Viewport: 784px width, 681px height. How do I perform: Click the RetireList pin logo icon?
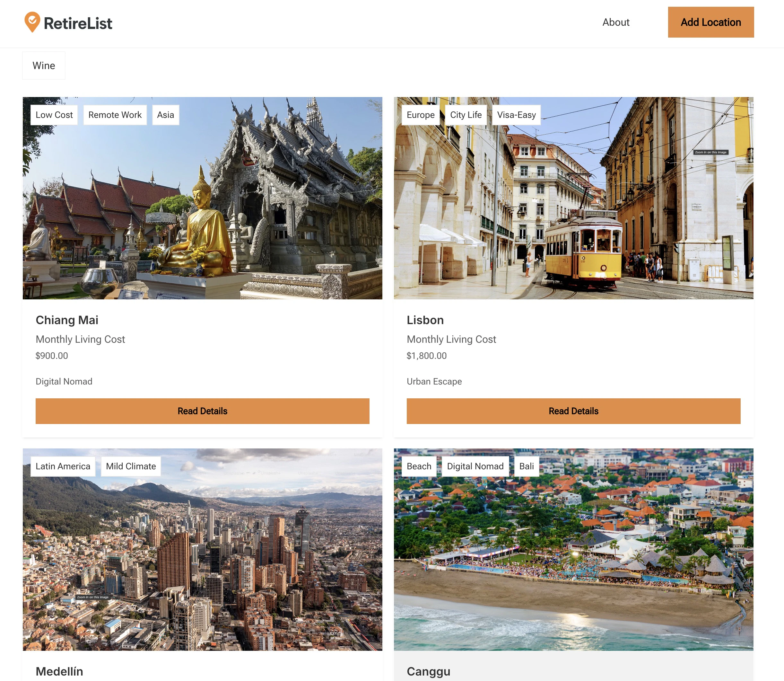(32, 22)
